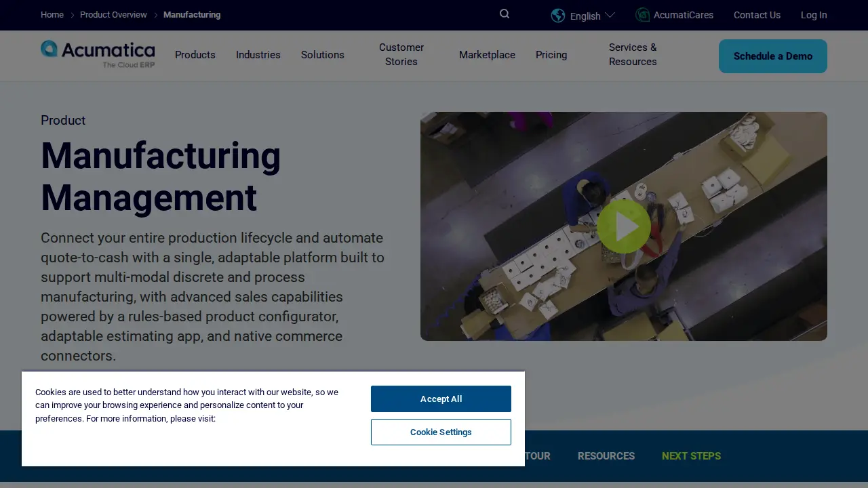868x488 pixels.
Task: Go to the Home breadcrumb
Action: (x=52, y=15)
